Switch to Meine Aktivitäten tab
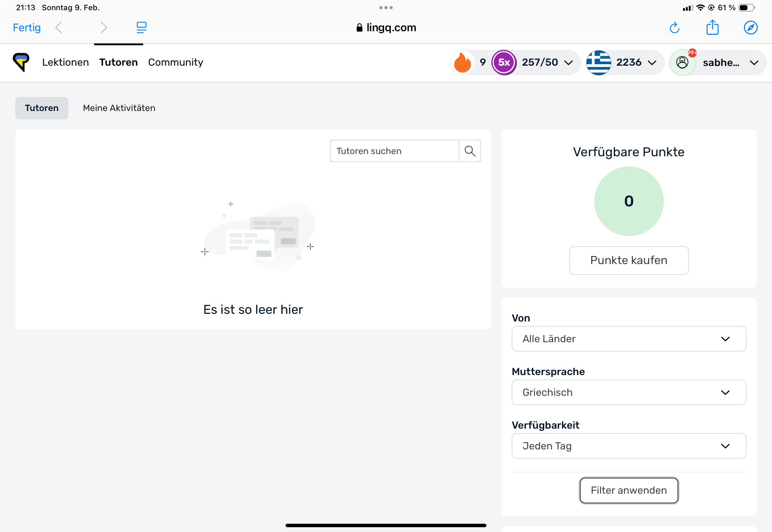Image resolution: width=772 pixels, height=532 pixels. click(119, 108)
